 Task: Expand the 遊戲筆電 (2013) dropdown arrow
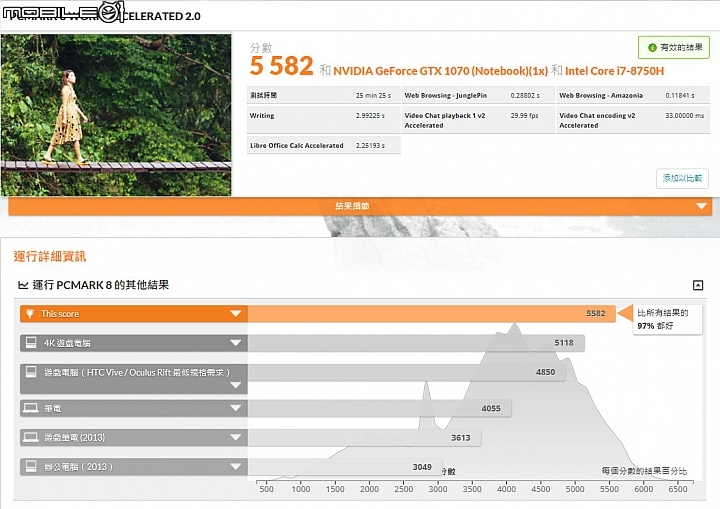pyautogui.click(x=236, y=437)
